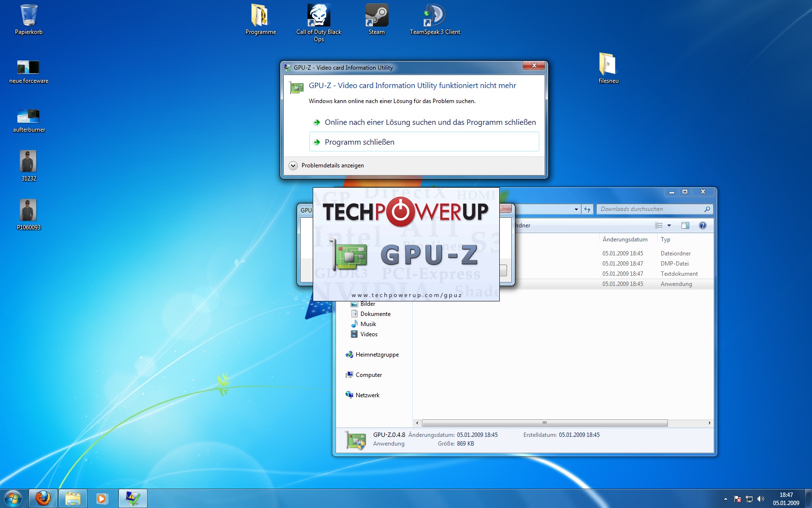Viewport: 812px width, 508px height.
Task: Click Programm schließen in crash dialog
Action: (x=424, y=142)
